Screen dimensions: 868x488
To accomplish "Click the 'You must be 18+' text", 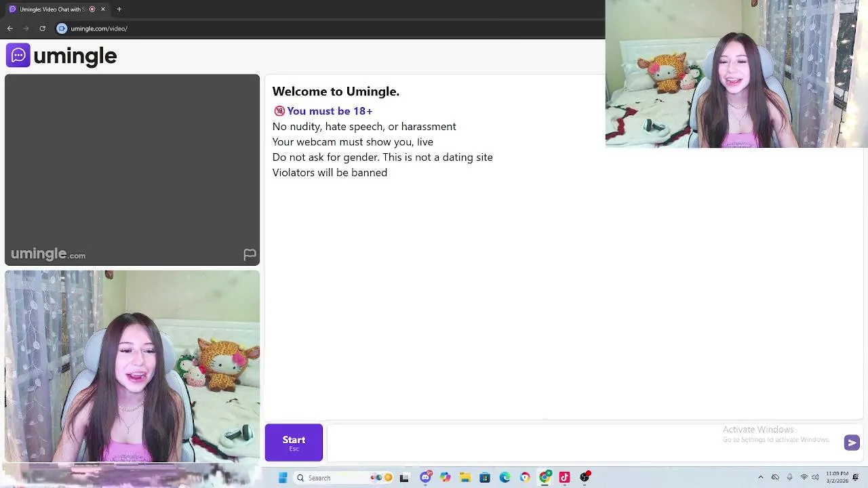I will pos(330,111).
